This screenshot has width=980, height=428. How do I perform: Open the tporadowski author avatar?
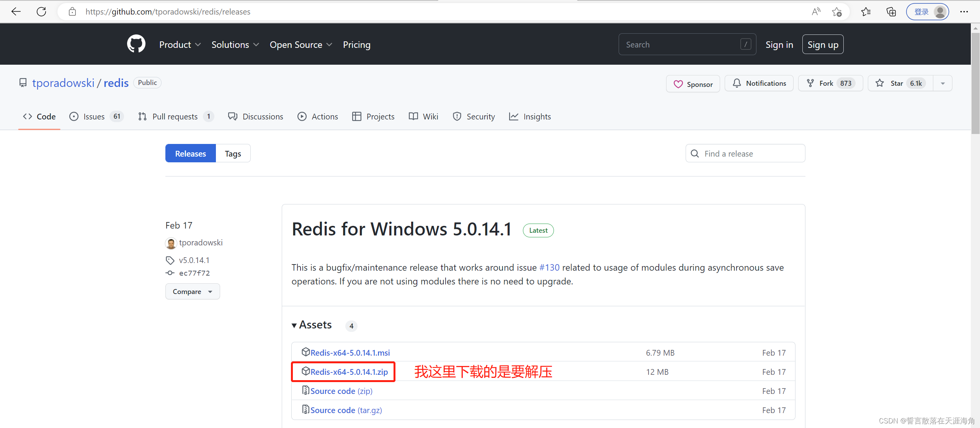(x=171, y=243)
